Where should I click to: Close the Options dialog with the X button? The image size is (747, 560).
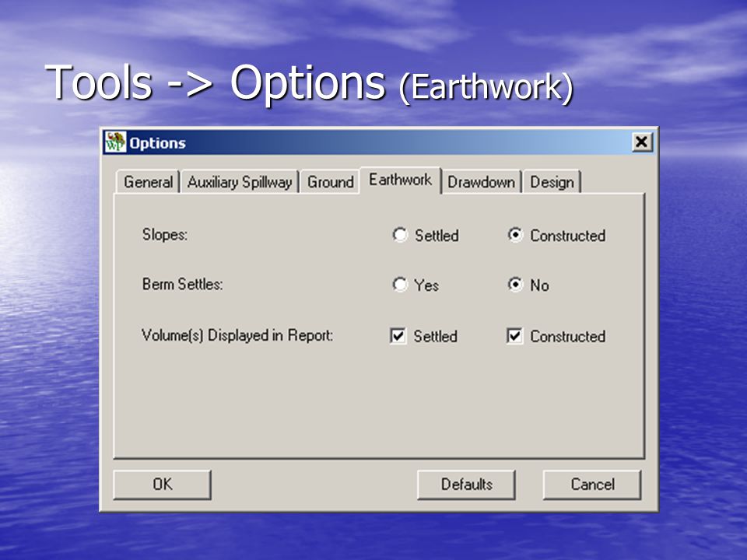[x=642, y=142]
